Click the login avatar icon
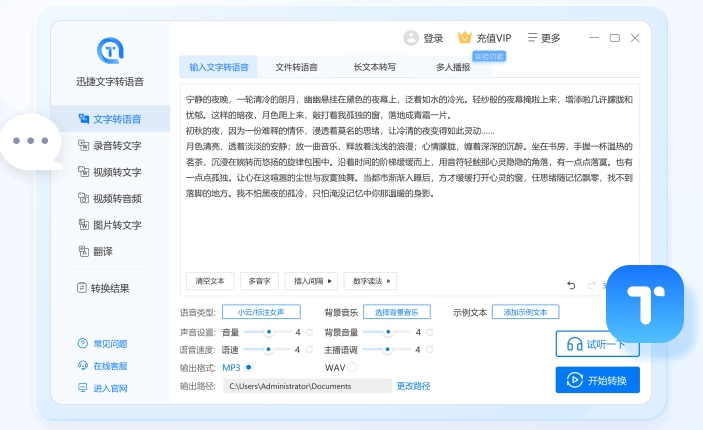 pos(410,38)
